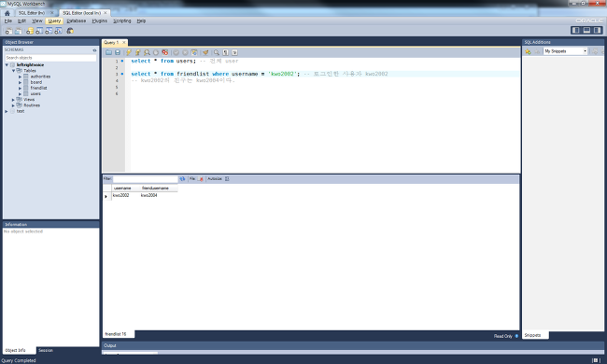The image size is (607, 364).
Task: Rollback the current transaction
Action: [x=185, y=52]
